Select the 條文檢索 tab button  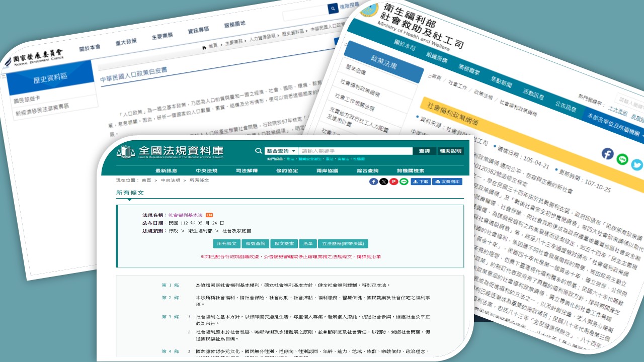pyautogui.click(x=283, y=243)
